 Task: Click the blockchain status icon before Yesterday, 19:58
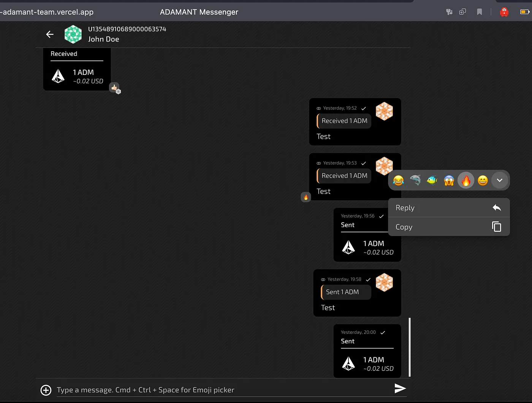323,279
